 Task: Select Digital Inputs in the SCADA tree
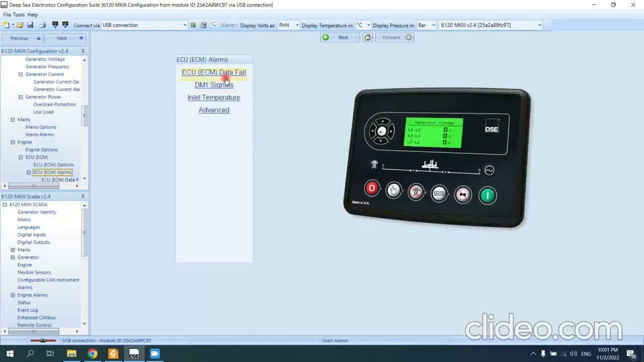pos(31,235)
